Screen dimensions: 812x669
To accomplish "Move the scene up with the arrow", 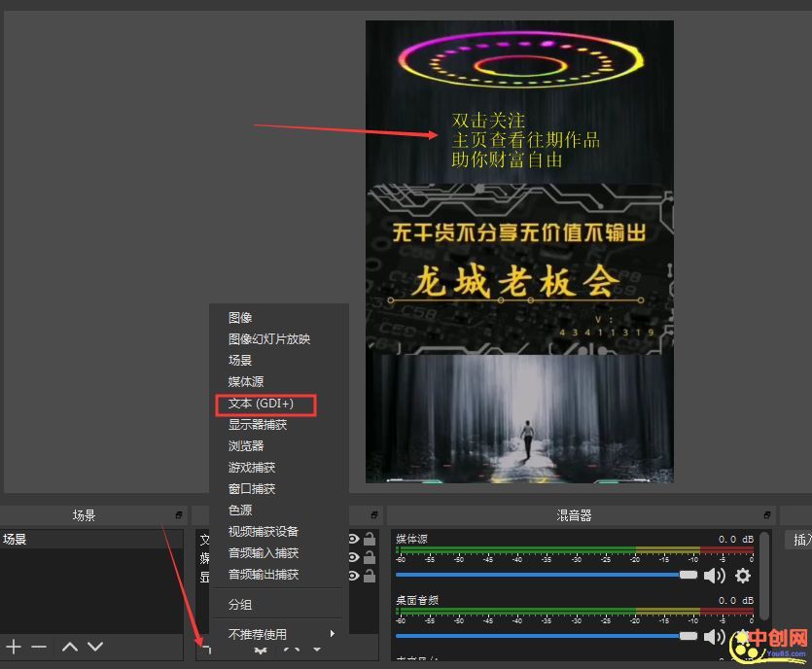I will tap(70, 647).
